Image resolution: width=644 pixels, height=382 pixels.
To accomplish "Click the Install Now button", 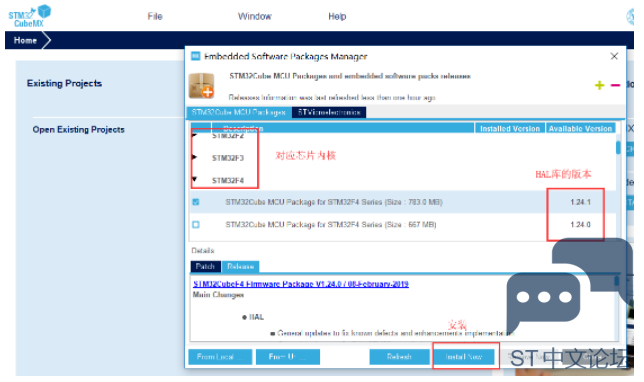I will pos(464,357).
